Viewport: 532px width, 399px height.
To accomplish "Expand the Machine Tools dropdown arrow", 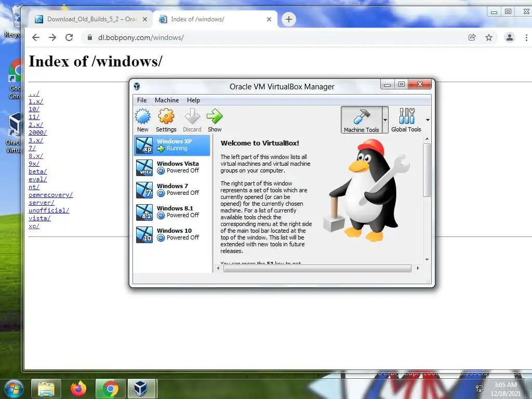I will point(385,120).
